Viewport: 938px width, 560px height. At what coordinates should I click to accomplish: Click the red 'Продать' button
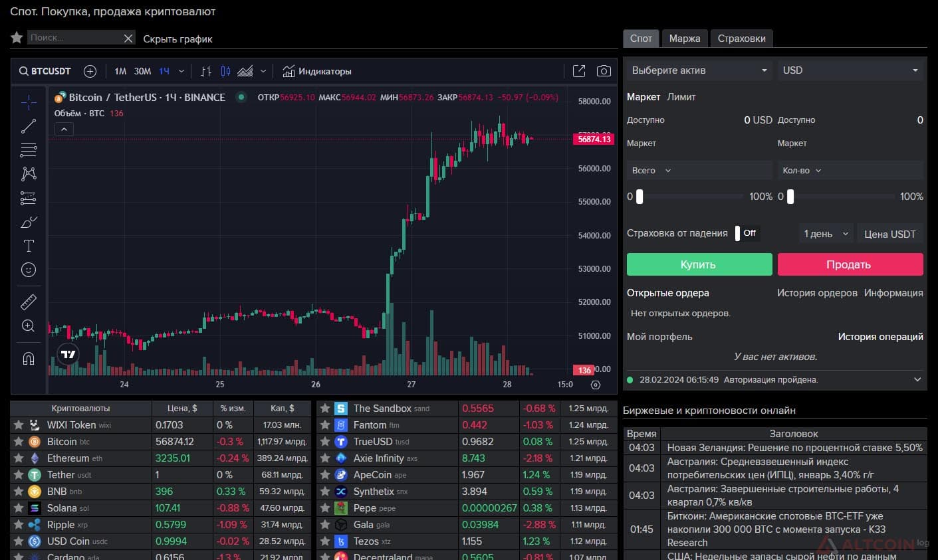pos(850,264)
